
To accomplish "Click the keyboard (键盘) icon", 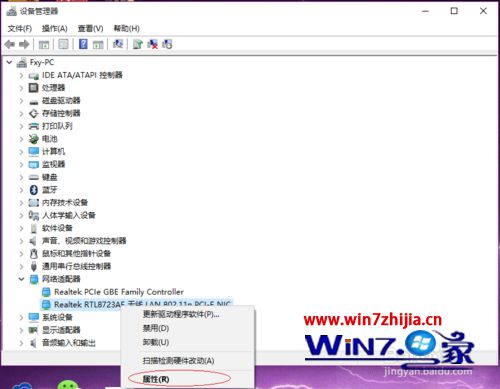I will pos(34,177).
